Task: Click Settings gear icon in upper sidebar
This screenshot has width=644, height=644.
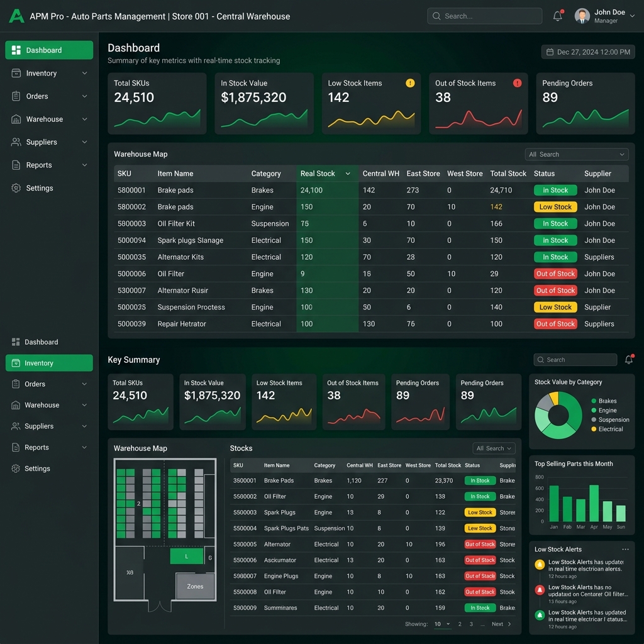Action: 16,188
